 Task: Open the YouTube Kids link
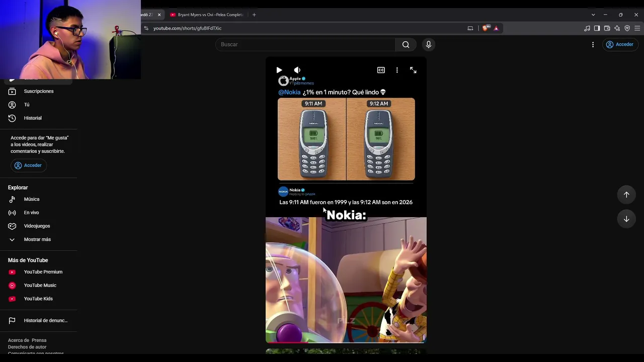[x=39, y=299]
